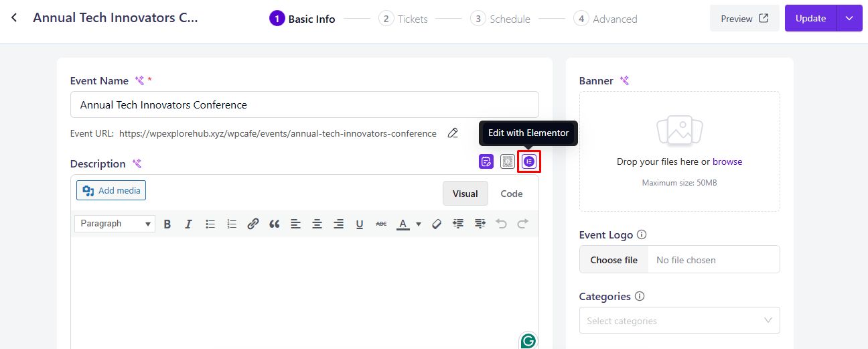Go to the Tickets step
The height and width of the screenshot is (349, 868).
point(403,19)
